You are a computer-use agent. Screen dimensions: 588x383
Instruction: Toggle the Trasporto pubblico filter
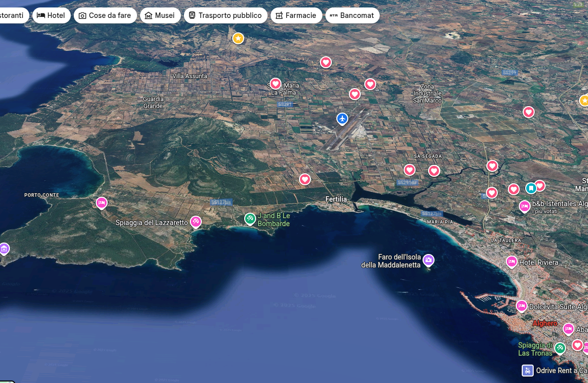(x=226, y=15)
